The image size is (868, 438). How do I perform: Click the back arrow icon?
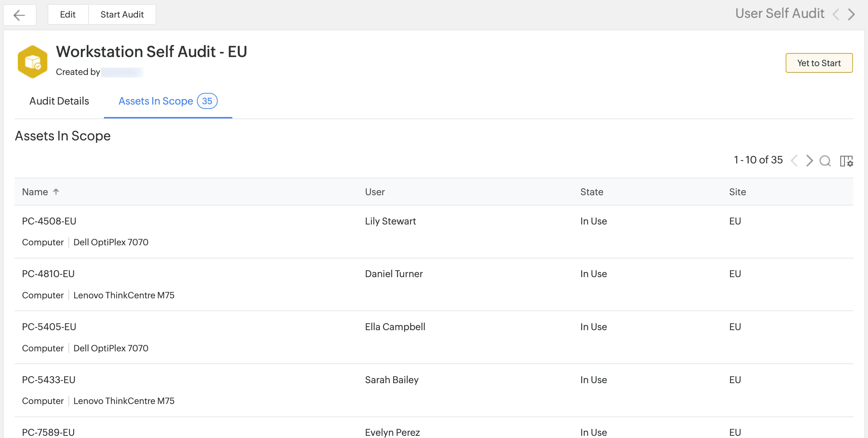[x=19, y=15]
